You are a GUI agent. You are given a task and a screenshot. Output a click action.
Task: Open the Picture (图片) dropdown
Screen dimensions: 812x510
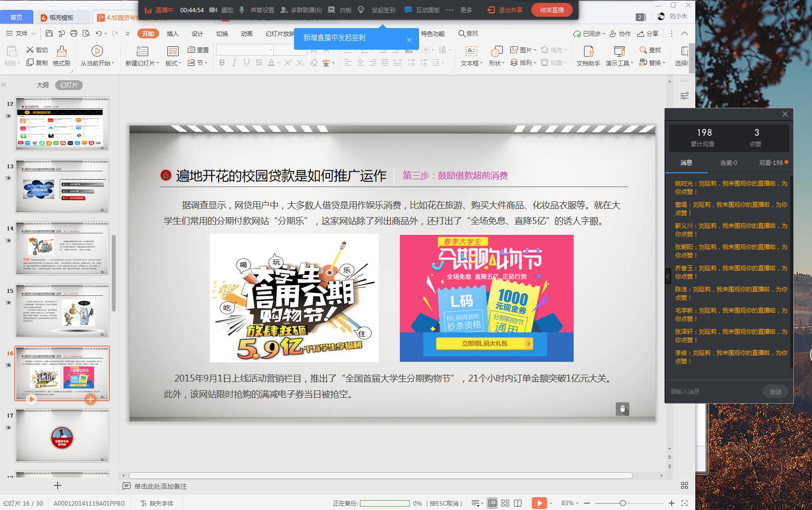point(523,50)
